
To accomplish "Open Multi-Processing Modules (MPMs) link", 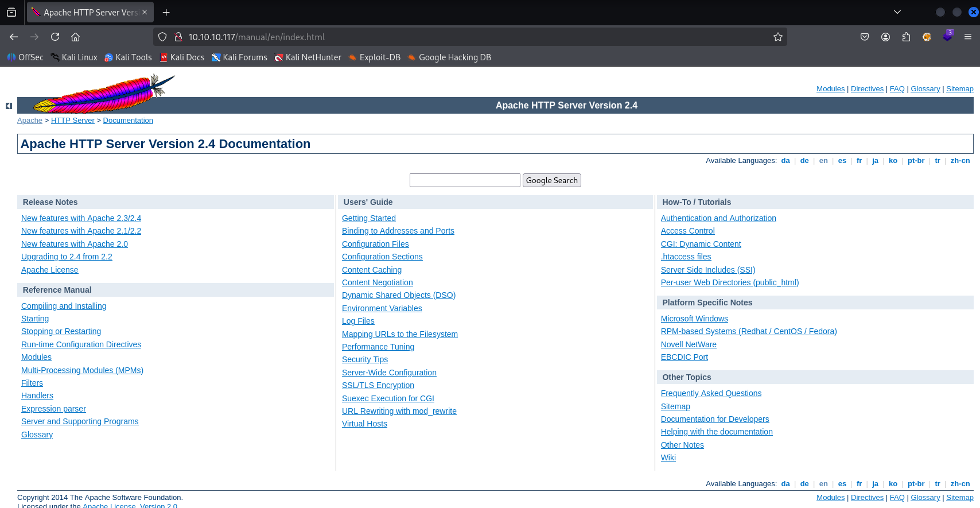I will coord(82,370).
